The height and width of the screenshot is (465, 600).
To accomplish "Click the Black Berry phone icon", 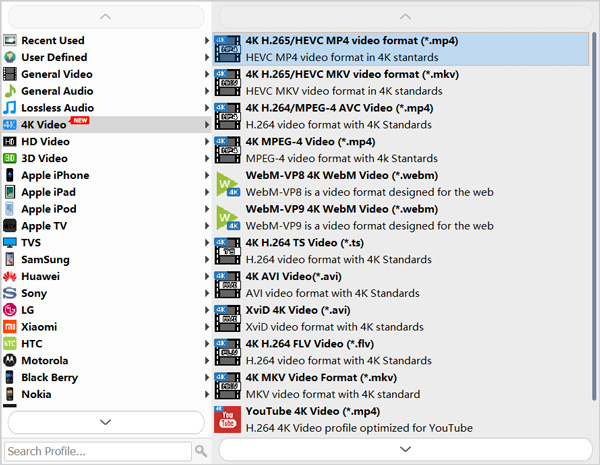I will (x=10, y=377).
